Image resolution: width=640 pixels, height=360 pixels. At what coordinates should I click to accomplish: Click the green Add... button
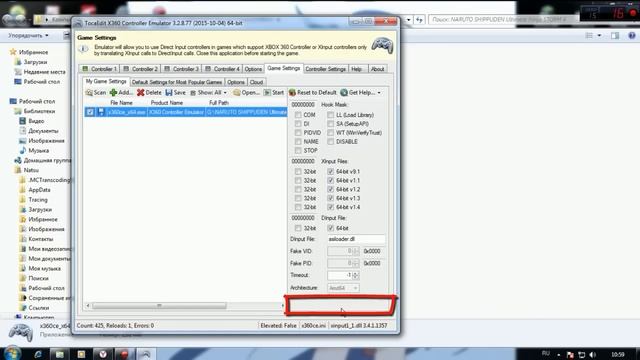(x=121, y=93)
